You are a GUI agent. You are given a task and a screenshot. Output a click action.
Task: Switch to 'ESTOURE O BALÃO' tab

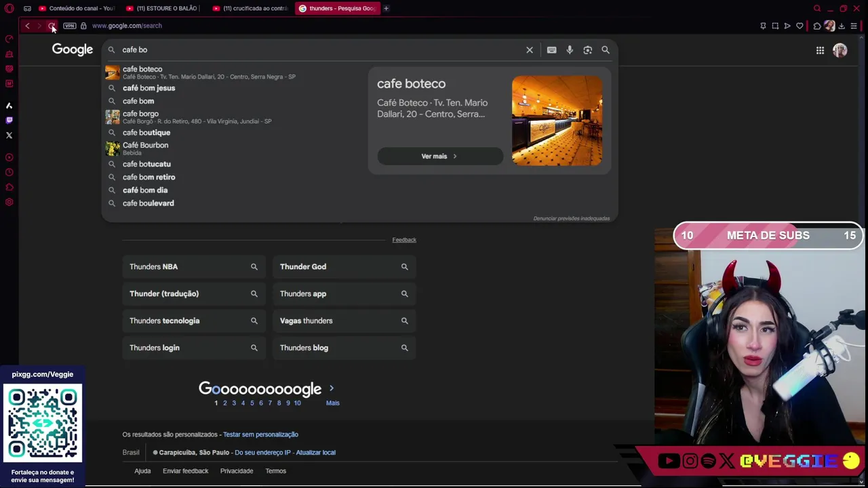163,8
